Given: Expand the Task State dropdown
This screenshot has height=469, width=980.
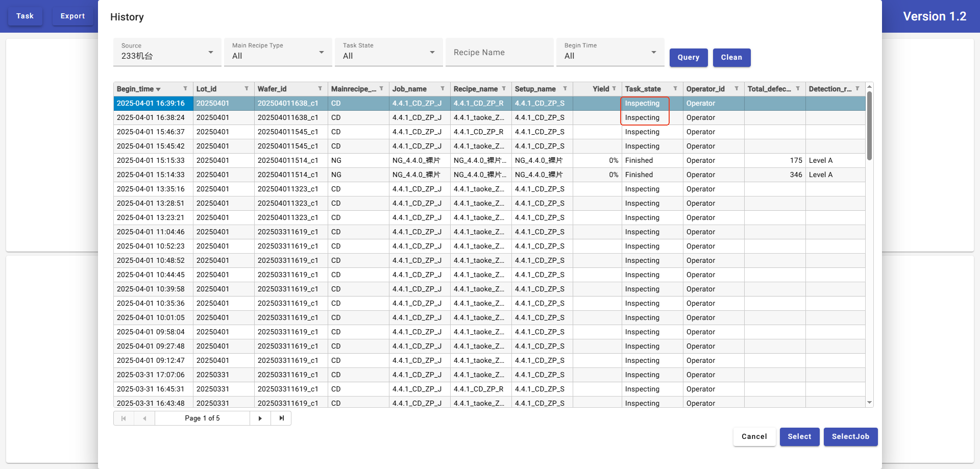Looking at the screenshot, I should [x=389, y=52].
